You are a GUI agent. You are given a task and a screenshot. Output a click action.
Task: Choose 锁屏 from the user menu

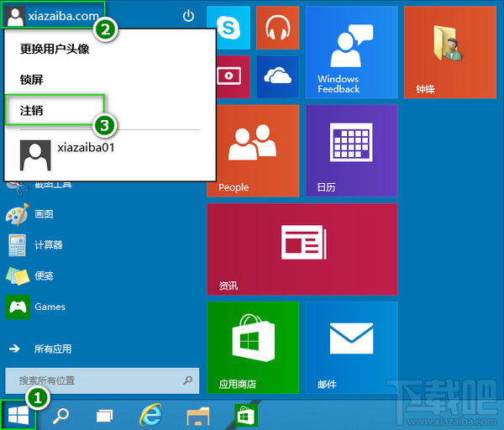point(34,80)
